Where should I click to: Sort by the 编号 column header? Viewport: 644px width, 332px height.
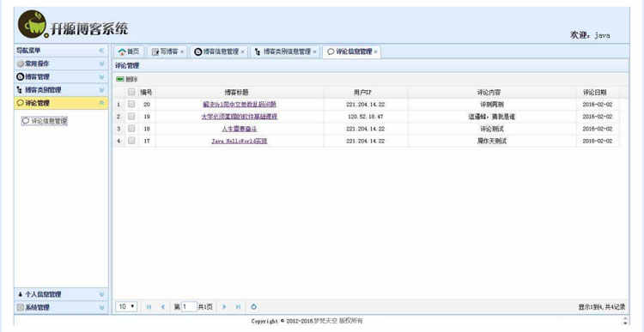146,93
